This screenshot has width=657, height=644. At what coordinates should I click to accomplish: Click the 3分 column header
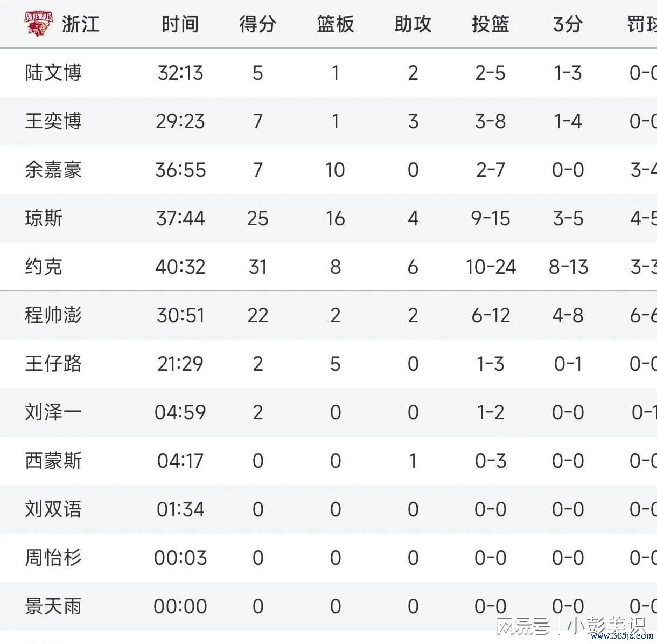[x=568, y=24]
